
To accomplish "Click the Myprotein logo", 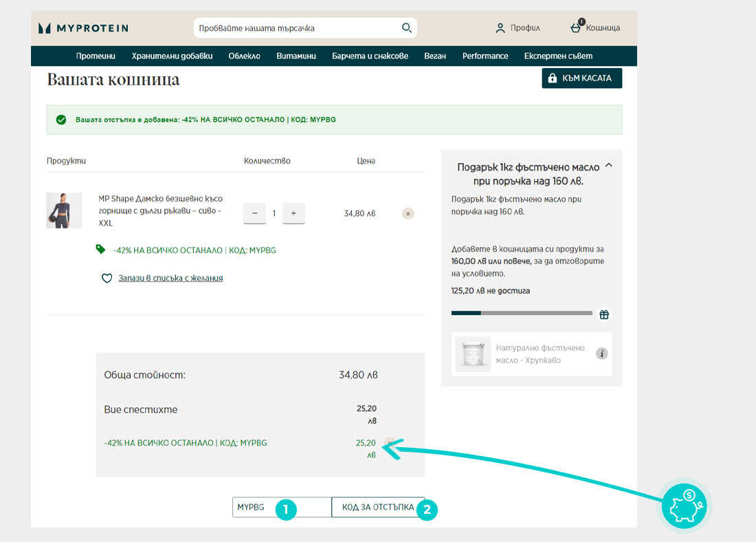I will tap(83, 28).
